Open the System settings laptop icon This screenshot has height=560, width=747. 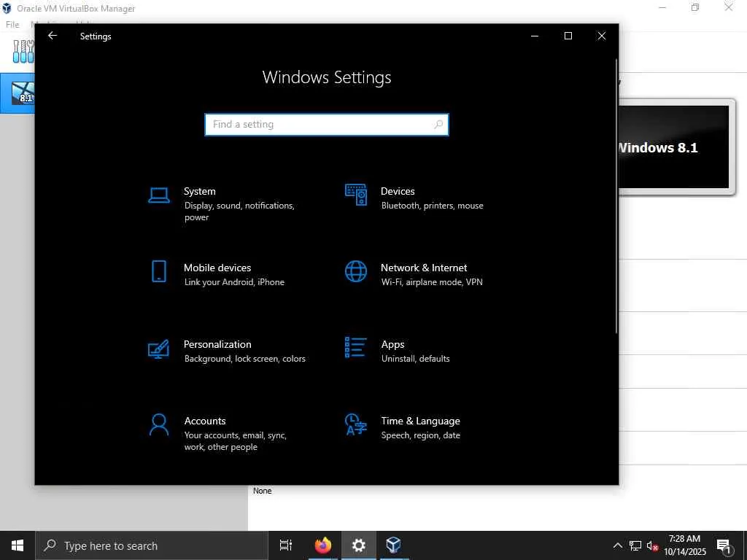point(158,195)
